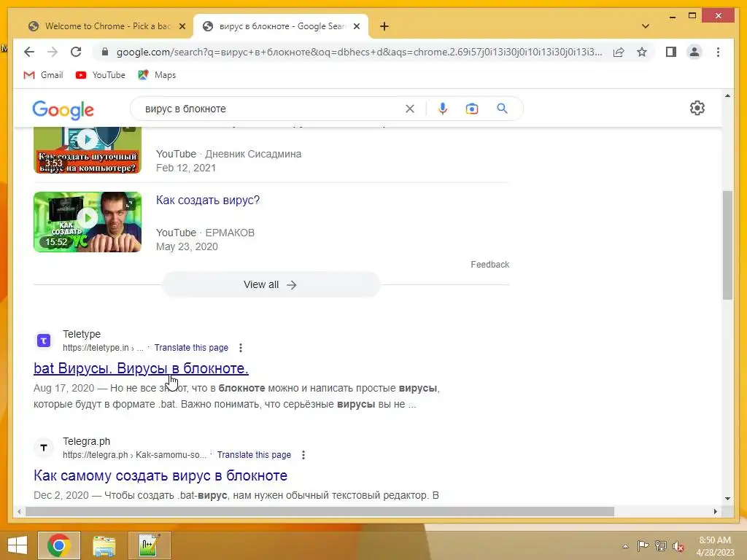
Task: Click the horizontal scroll right arrow
Action: tap(715, 511)
